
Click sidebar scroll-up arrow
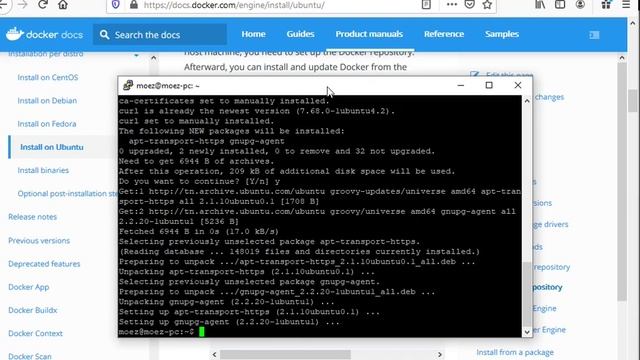point(153,58)
